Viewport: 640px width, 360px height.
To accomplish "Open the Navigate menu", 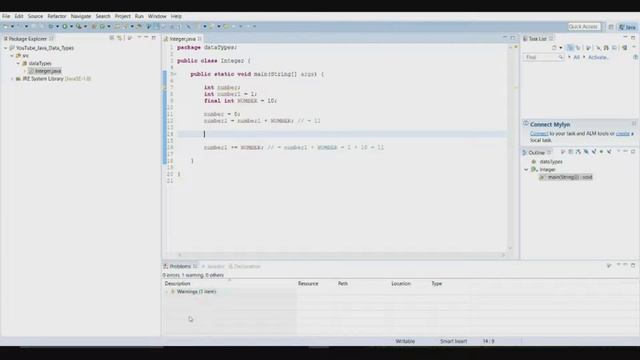I will (x=81, y=16).
